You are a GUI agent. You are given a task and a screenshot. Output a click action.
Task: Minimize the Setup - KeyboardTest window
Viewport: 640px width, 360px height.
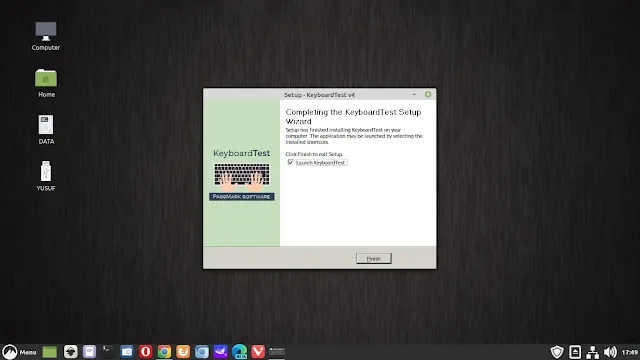coord(414,94)
